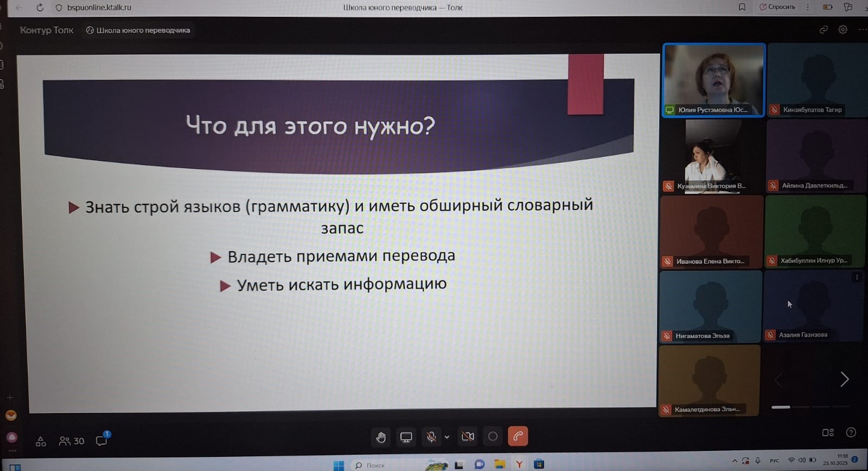Image resolution: width=868 pixels, height=471 pixels.
Task: Open the help question mark
Action: tap(851, 432)
